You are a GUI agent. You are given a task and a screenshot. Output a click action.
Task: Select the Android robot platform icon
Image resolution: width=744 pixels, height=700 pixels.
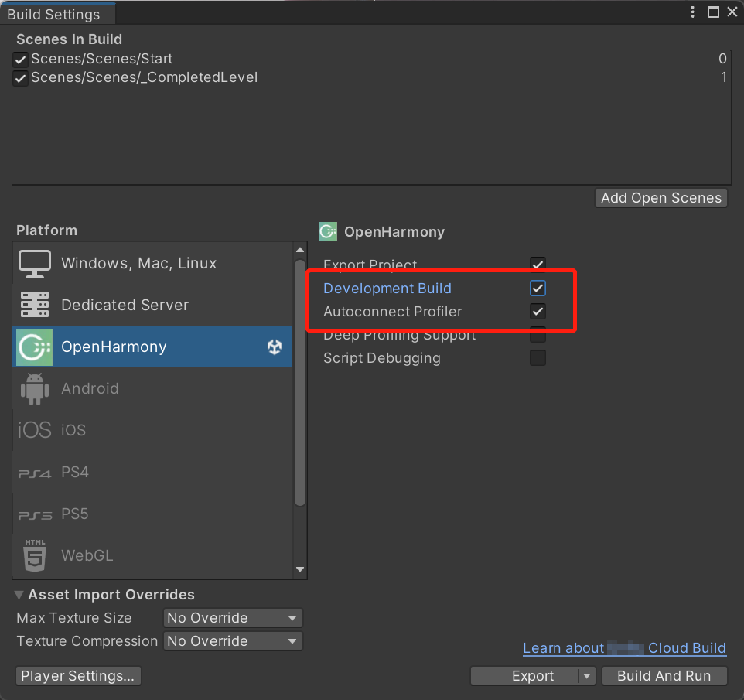click(x=35, y=388)
